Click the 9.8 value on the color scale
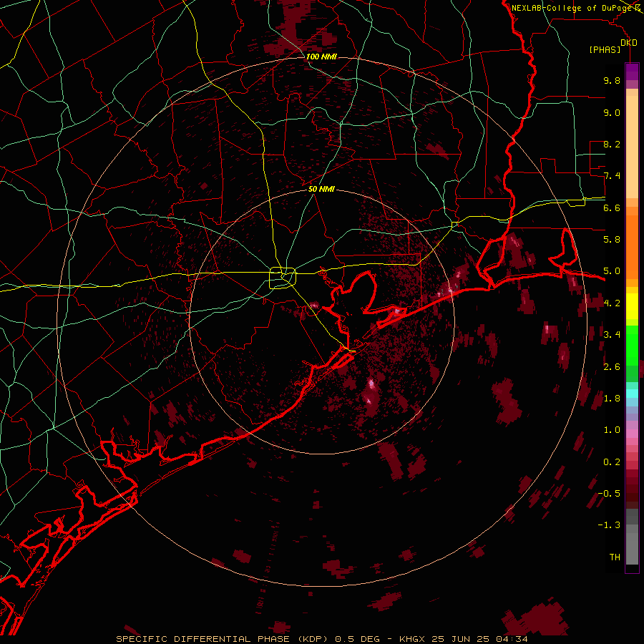The image size is (644, 644). (x=612, y=81)
